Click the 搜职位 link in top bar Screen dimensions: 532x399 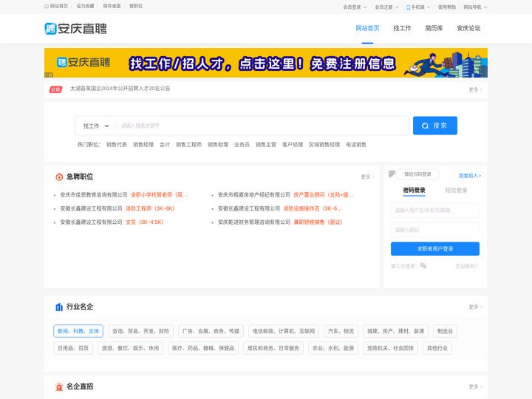pos(136,6)
